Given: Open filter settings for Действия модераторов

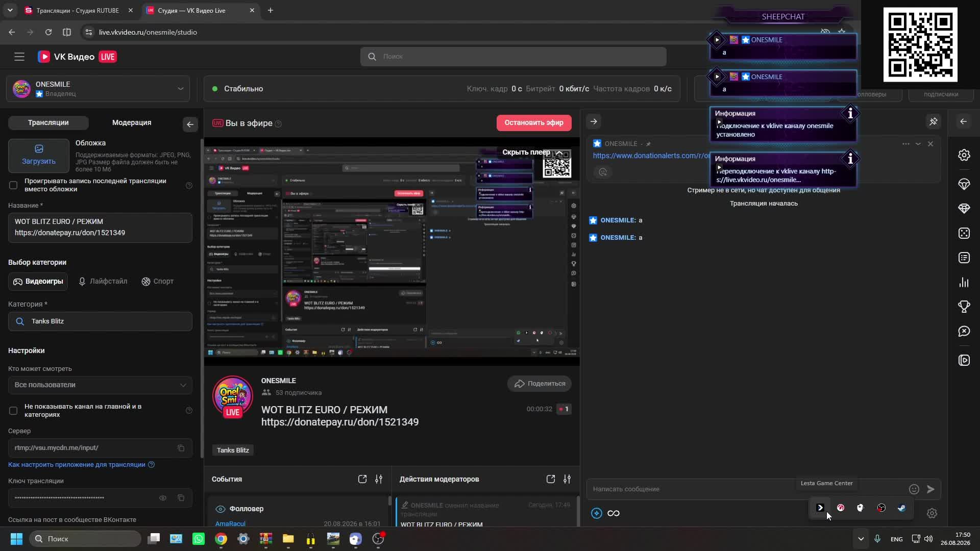Looking at the screenshot, I should tap(567, 479).
